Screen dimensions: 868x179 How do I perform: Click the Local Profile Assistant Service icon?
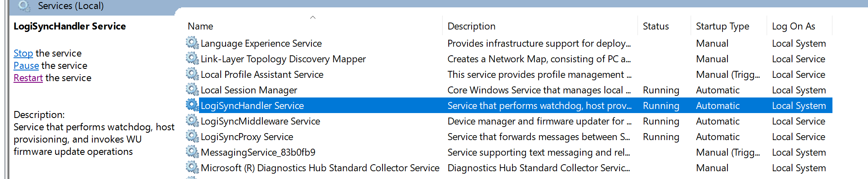192,74
